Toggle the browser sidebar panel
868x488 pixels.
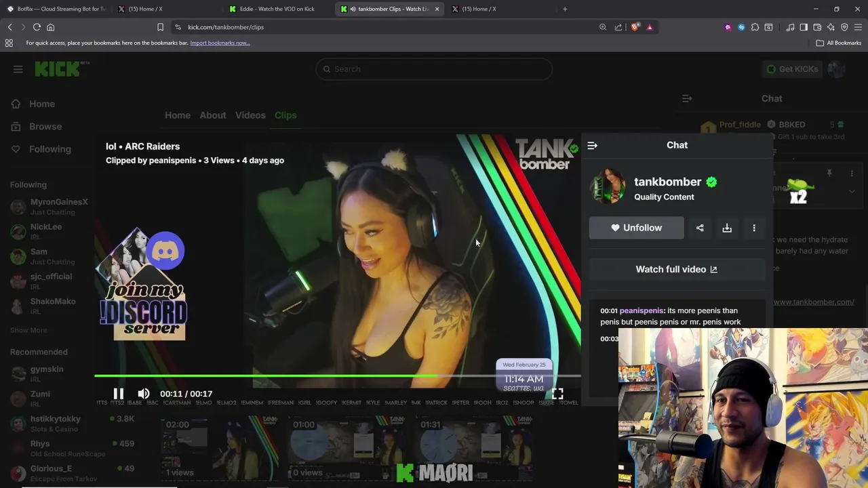point(804,27)
